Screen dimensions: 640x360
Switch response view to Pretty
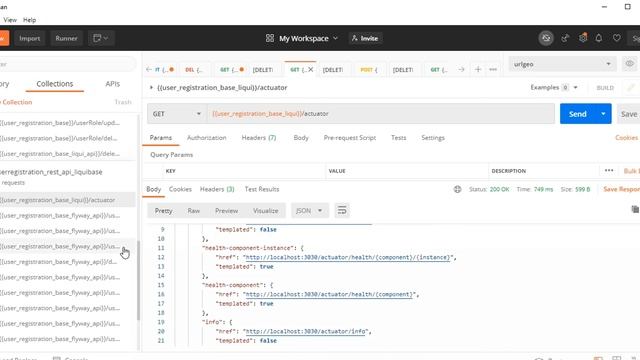163,211
